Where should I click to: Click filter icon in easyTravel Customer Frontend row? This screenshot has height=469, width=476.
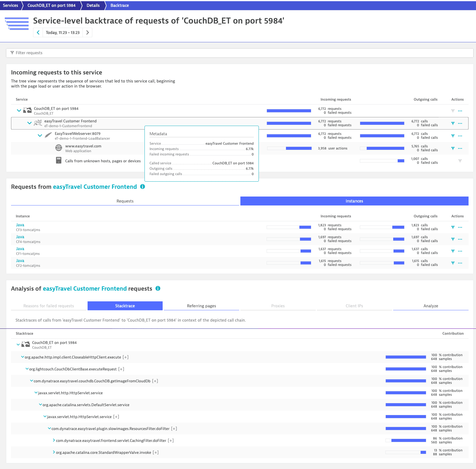pyautogui.click(x=453, y=123)
